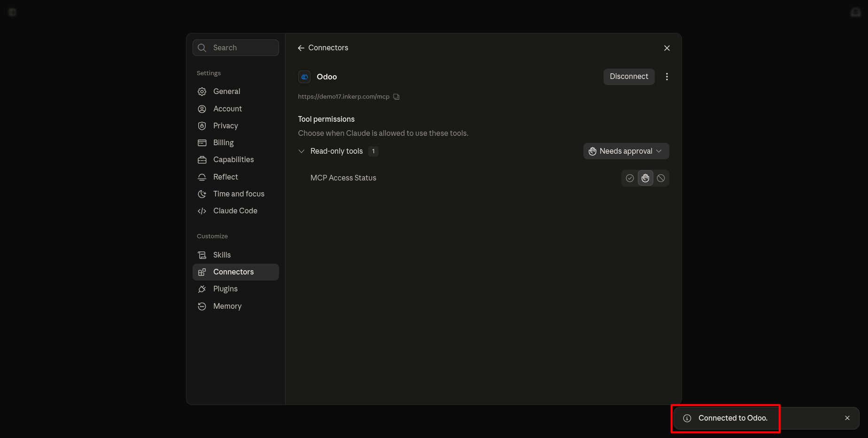Open Account settings
Image resolution: width=868 pixels, height=438 pixels.
(236, 109)
